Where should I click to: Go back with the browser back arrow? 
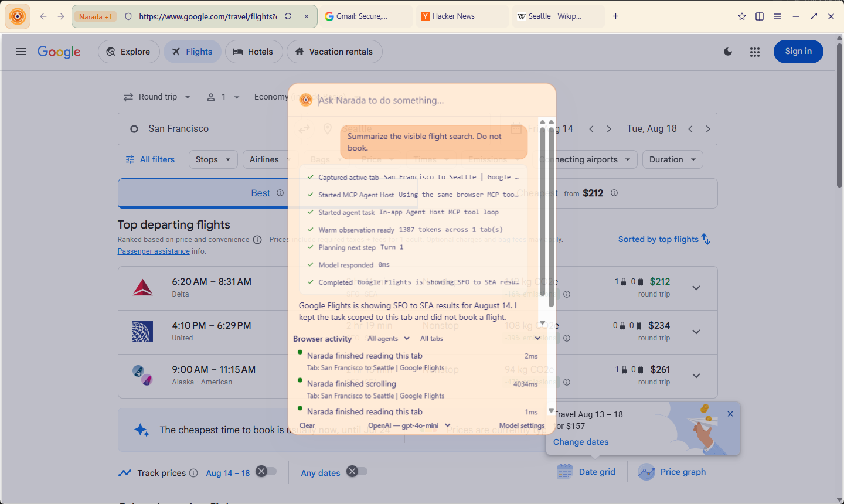click(x=43, y=16)
